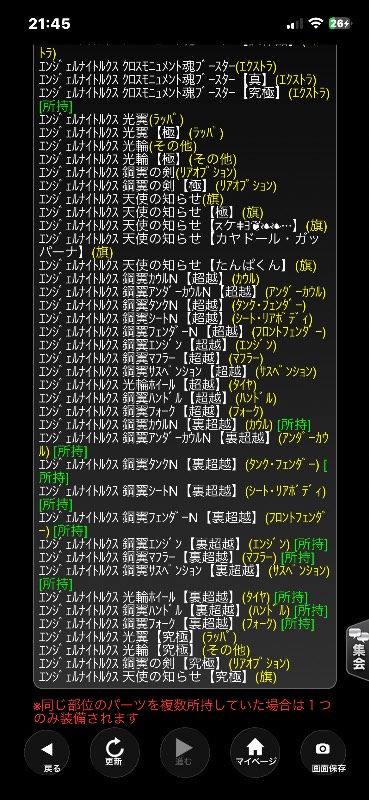This screenshot has height=800, width=369.
Task: Select 鋼翼の剣【究極】 row
Action: (x=164, y=664)
